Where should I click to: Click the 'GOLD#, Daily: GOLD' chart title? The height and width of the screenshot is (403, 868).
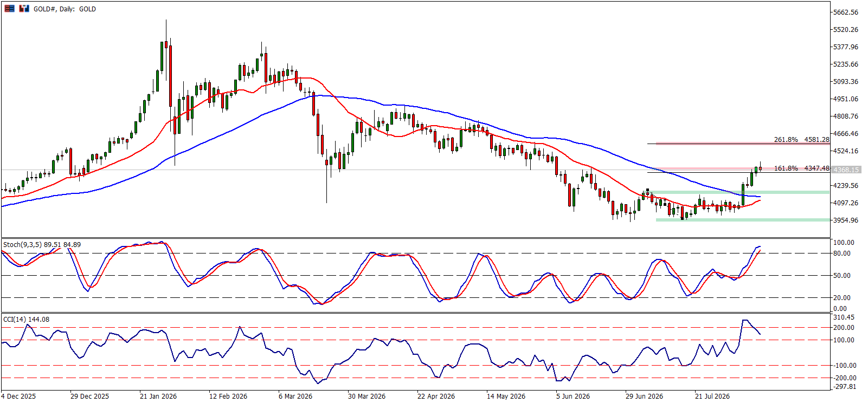tap(65, 9)
